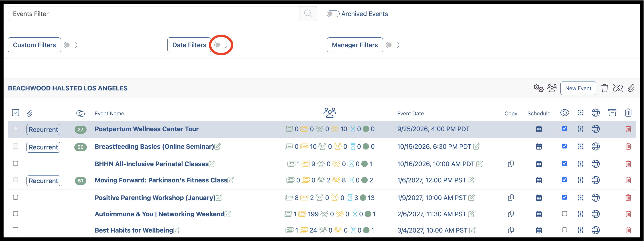Click the eye visibility icon in column header
644x241 pixels.
[565, 113]
